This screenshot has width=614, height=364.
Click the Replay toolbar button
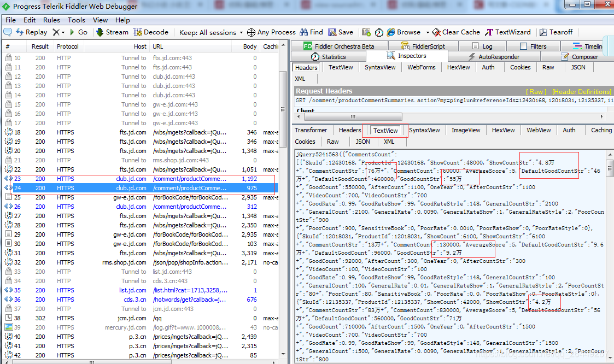click(x=31, y=32)
